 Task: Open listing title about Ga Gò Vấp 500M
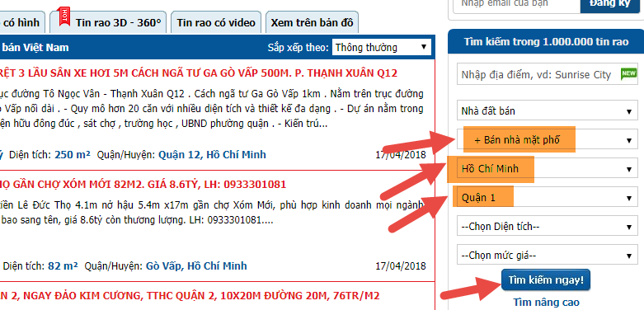tap(199, 73)
